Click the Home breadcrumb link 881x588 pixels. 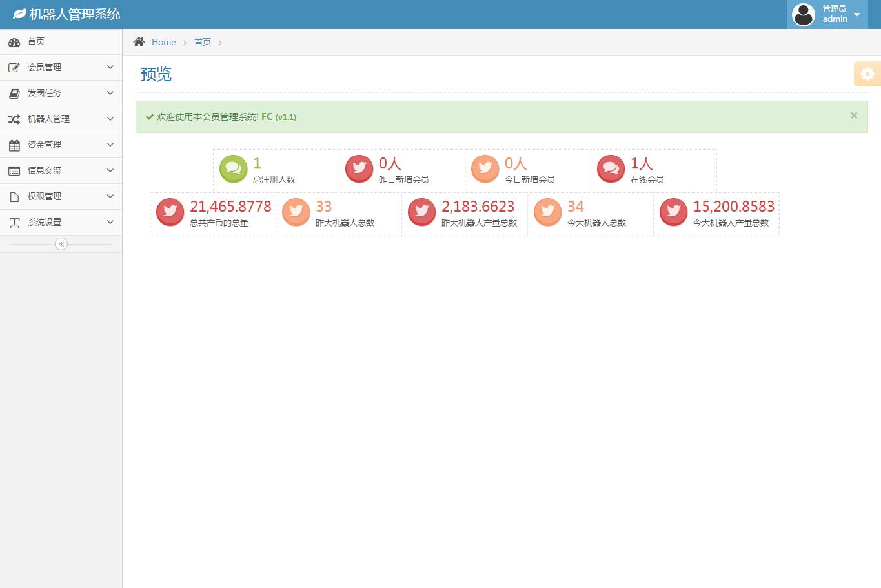coord(163,42)
